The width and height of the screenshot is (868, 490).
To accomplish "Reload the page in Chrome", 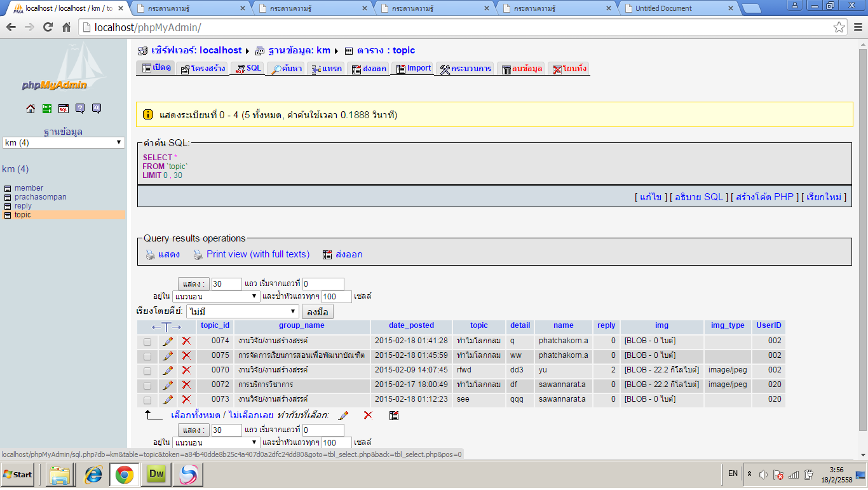I will pos(48,27).
